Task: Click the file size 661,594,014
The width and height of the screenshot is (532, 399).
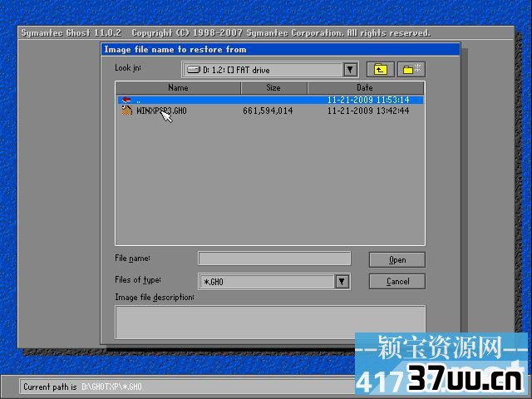Action: pyautogui.click(x=268, y=111)
